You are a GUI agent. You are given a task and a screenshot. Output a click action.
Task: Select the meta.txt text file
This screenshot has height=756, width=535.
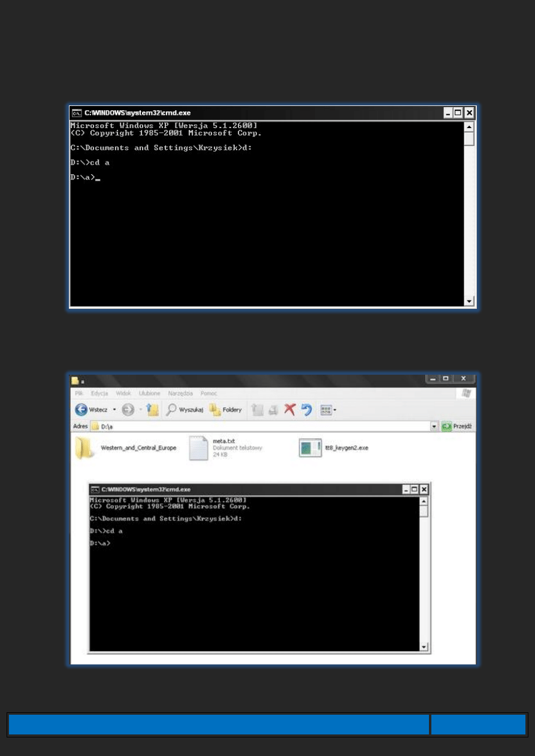point(198,448)
